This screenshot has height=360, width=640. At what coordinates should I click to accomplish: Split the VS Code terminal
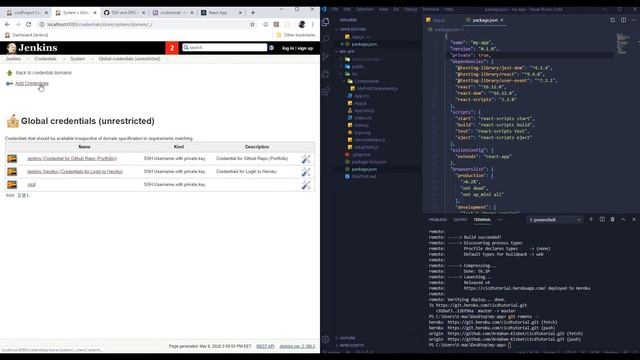(x=602, y=220)
